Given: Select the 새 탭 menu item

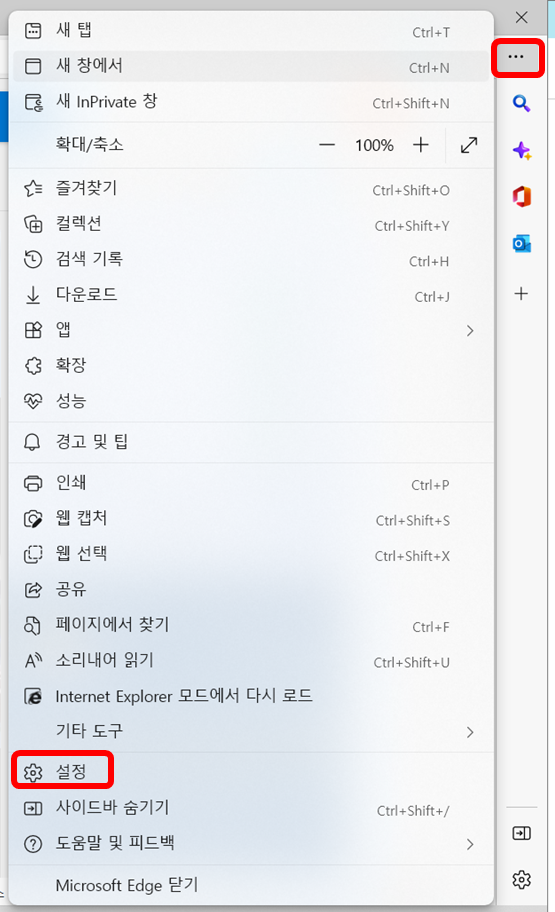Looking at the screenshot, I should click(x=251, y=31).
